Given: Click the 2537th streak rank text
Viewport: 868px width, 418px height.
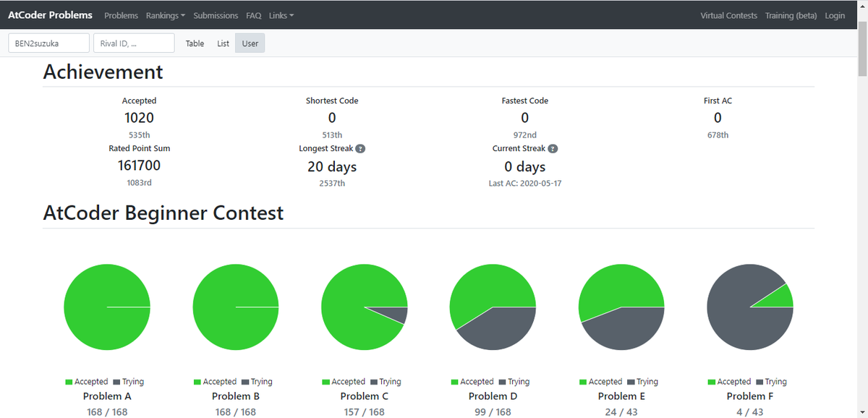Looking at the screenshot, I should click(332, 184).
